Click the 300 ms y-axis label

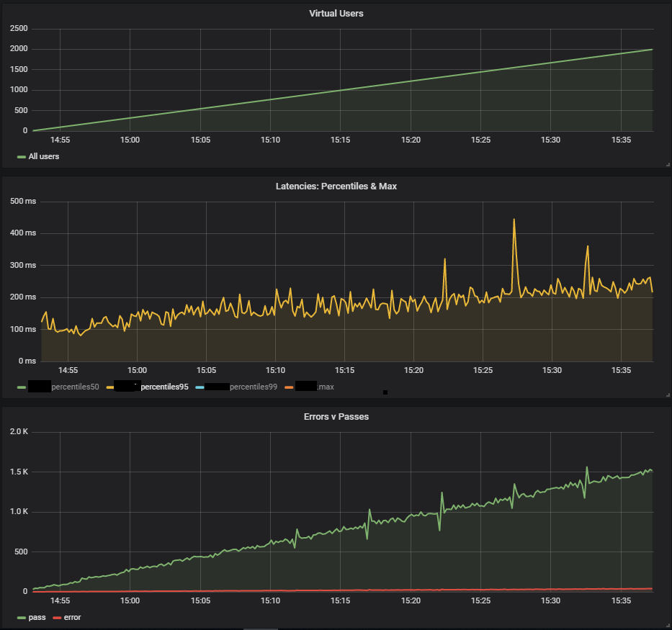tap(23, 265)
